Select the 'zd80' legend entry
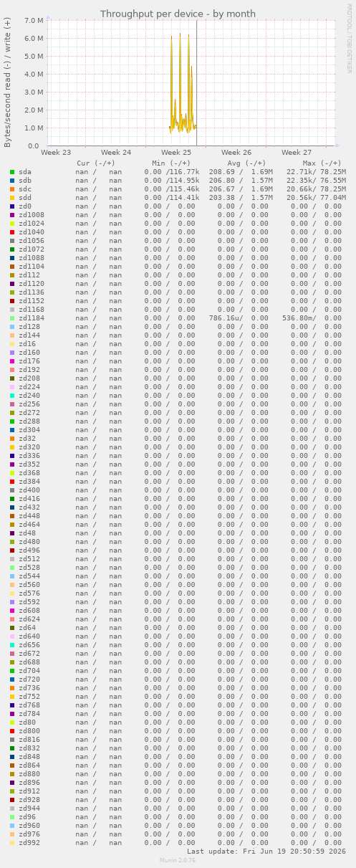The image size is (356, 868). 27,722
